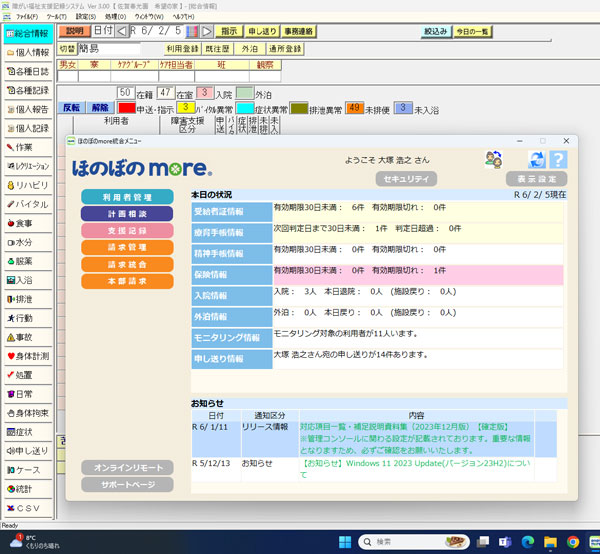Click cyan 症状異常 color box
The image size is (600, 554).
[245, 108]
